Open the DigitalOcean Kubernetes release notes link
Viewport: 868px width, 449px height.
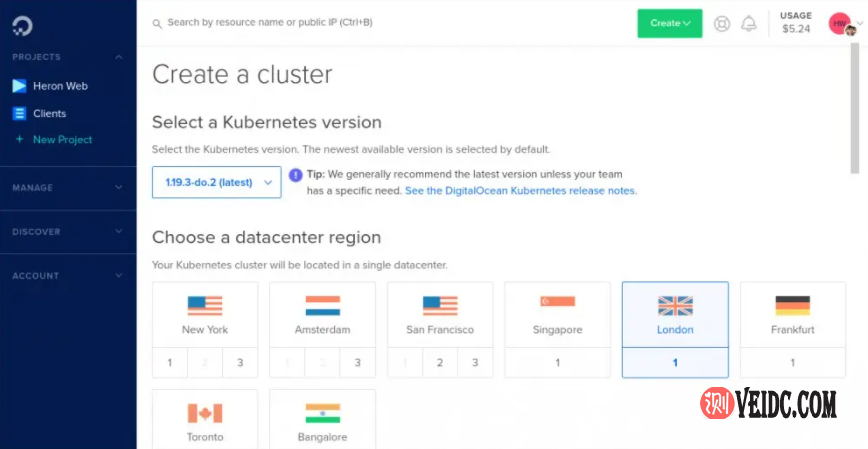(520, 190)
